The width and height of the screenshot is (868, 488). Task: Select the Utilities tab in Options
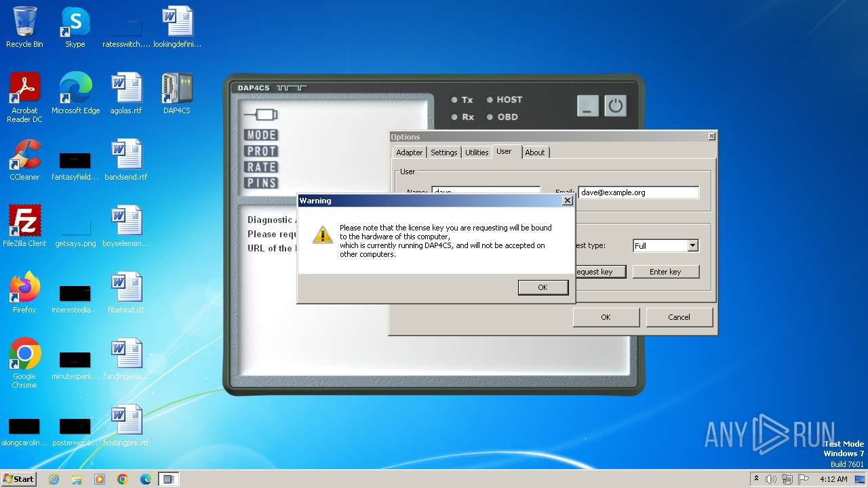(x=477, y=152)
